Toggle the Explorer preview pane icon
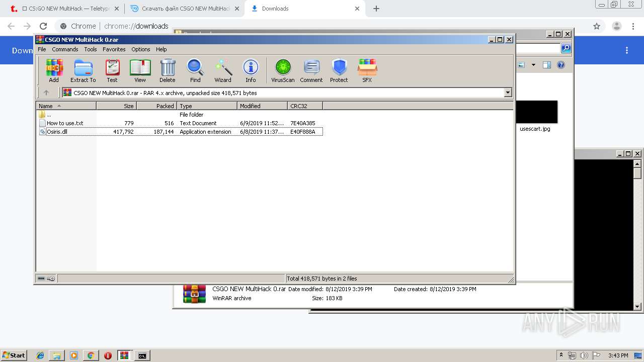 [x=547, y=65]
